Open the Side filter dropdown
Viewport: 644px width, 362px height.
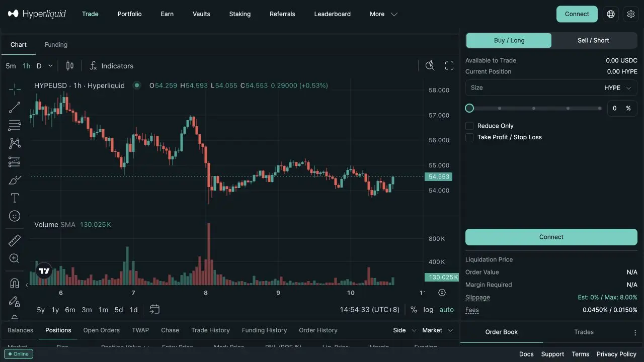(x=405, y=330)
